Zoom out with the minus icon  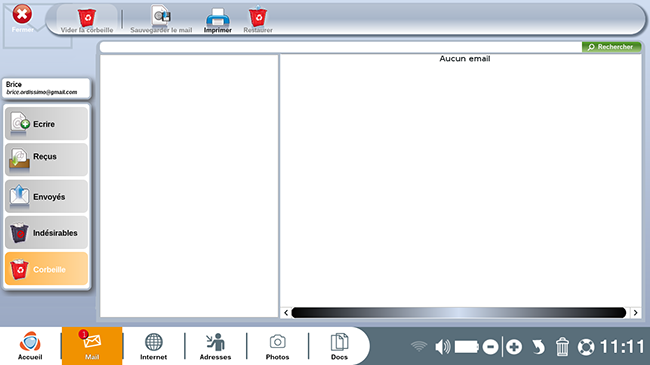point(490,347)
